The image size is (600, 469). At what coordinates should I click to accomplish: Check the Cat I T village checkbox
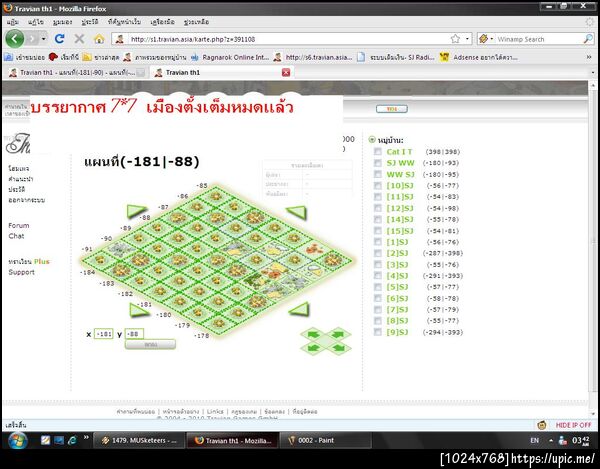[x=378, y=151]
